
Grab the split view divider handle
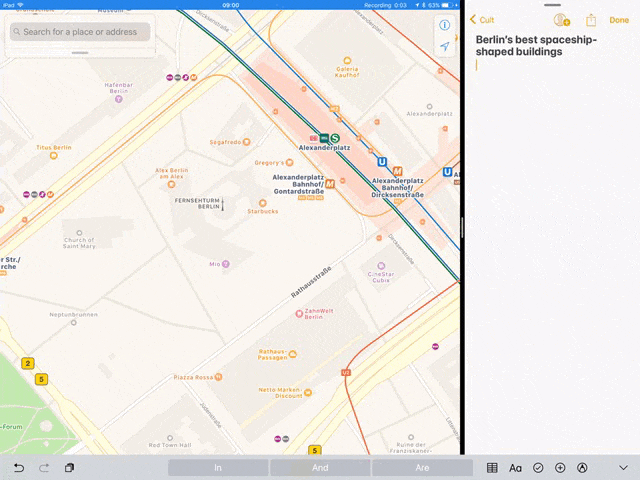[462, 228]
